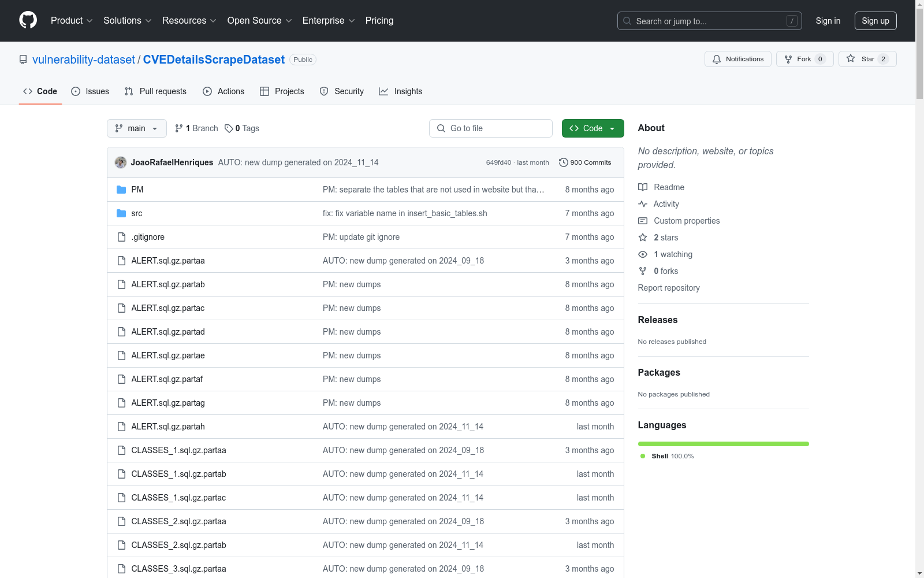
Task: Click the Readme book icon
Action: pos(643,187)
